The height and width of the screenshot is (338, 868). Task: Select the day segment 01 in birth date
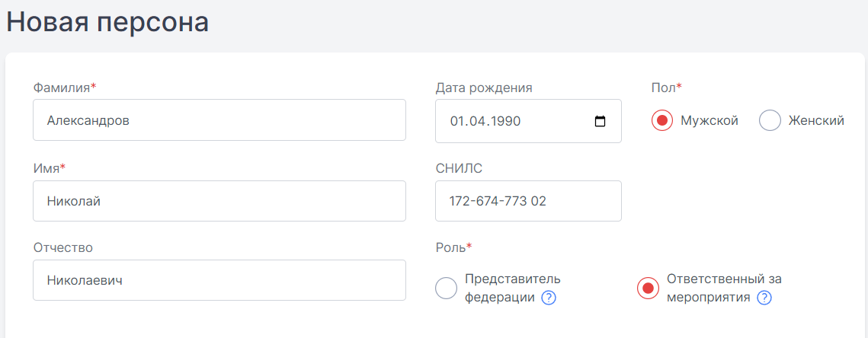(x=458, y=121)
